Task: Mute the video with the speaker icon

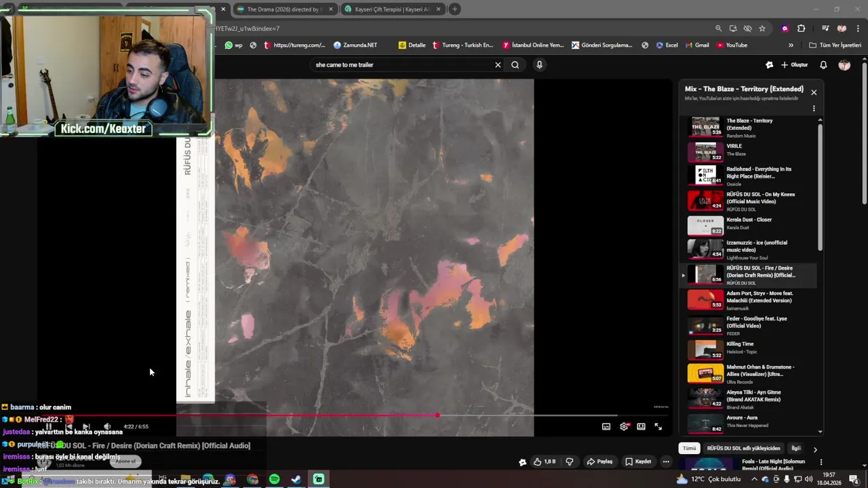Action: [107, 426]
